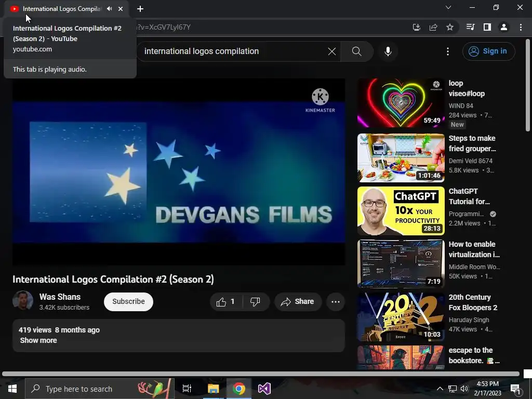
Task: Expand description with Show more
Action: pyautogui.click(x=38, y=340)
